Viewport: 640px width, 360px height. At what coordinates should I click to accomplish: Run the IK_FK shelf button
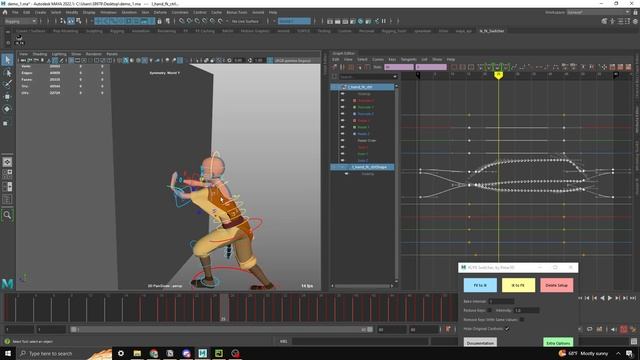[19, 39]
